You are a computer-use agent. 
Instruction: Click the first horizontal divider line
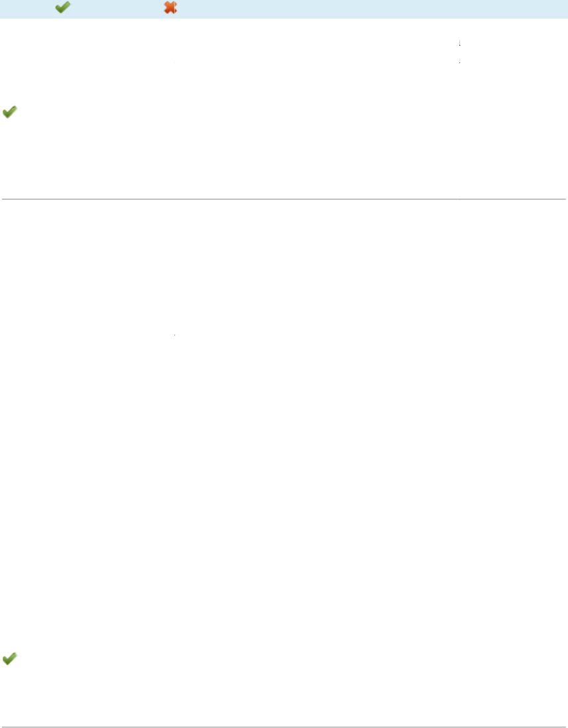click(x=284, y=199)
